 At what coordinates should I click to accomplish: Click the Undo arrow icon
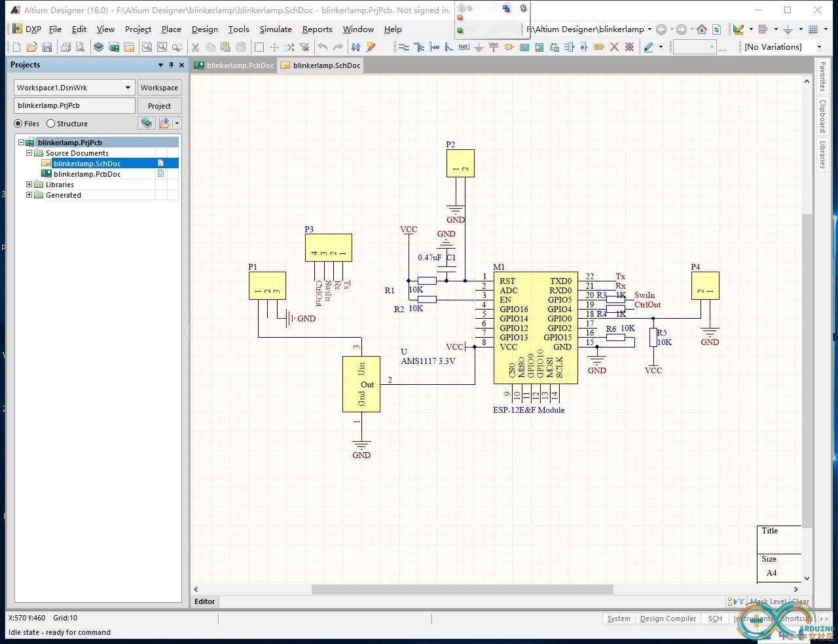[x=323, y=47]
